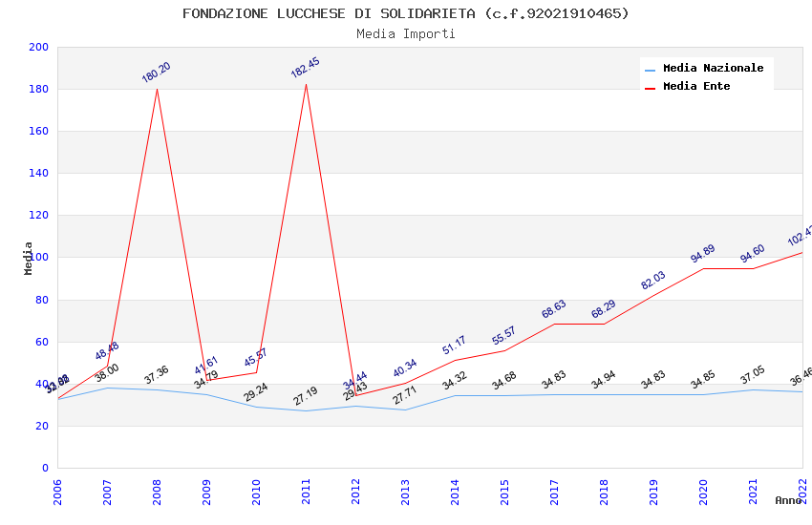The width and height of the screenshot is (812, 525).
Task: Click the 68.29 data label
Action: coord(604,308)
